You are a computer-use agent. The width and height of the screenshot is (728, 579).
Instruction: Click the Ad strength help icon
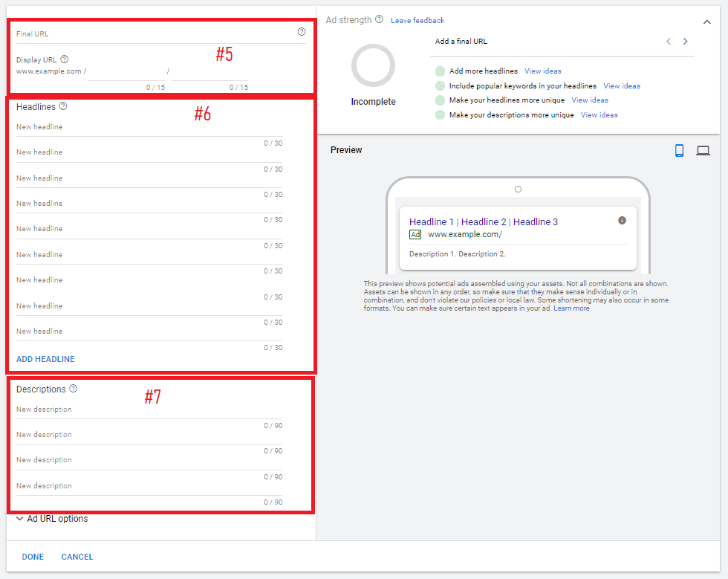tap(377, 19)
